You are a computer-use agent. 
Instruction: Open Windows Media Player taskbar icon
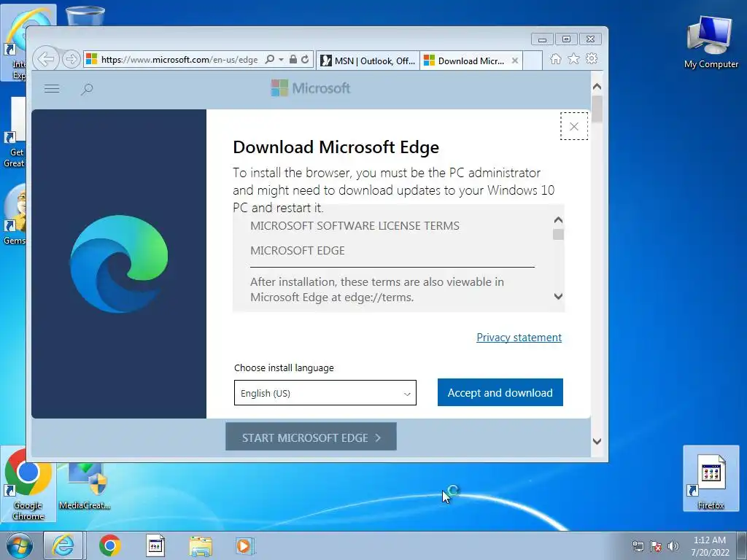[x=245, y=545]
